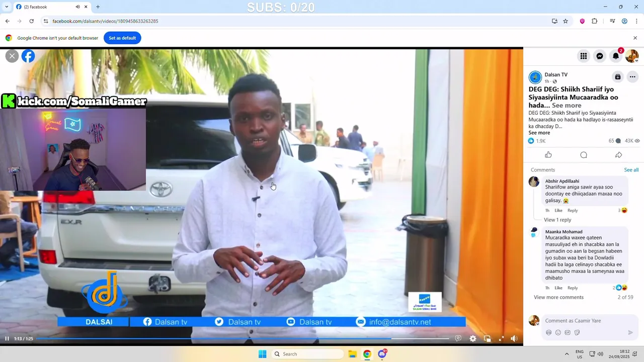Switch video to picture-in-picture

[487, 339]
